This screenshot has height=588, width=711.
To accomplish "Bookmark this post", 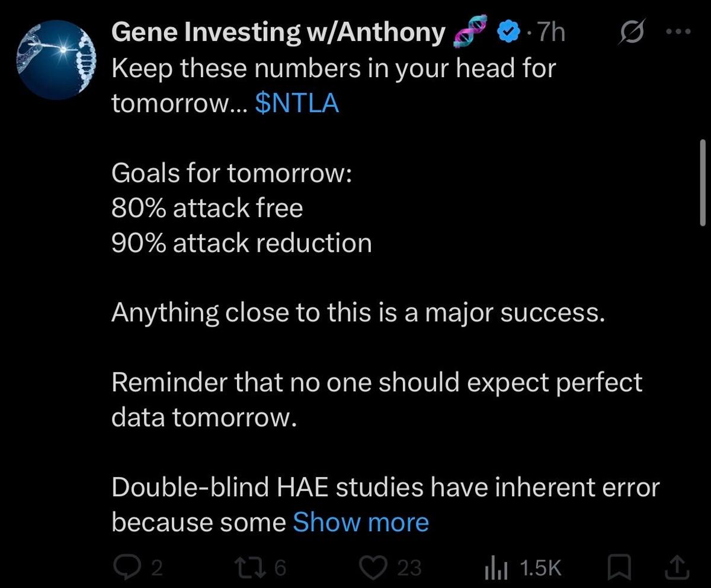I will point(618,568).
